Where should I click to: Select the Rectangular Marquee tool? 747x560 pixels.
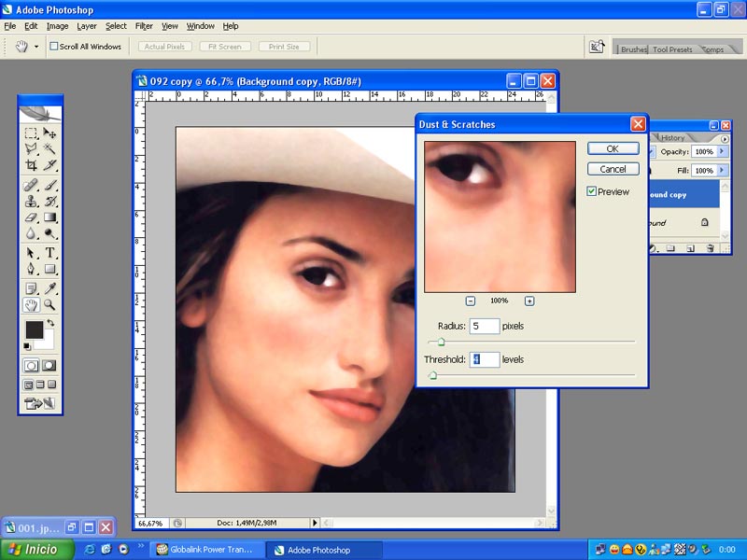point(31,133)
